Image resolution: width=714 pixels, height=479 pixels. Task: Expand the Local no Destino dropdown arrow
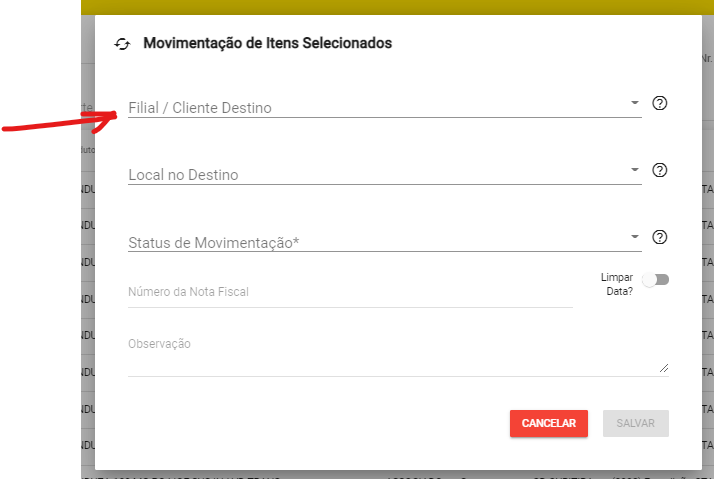[x=635, y=170]
